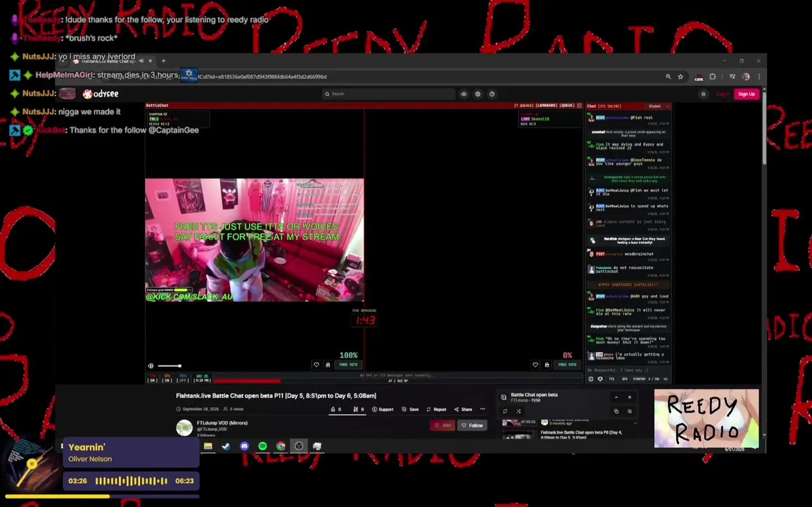Open the browser extensions puzzle icon
812x507 pixels.
tap(713, 77)
